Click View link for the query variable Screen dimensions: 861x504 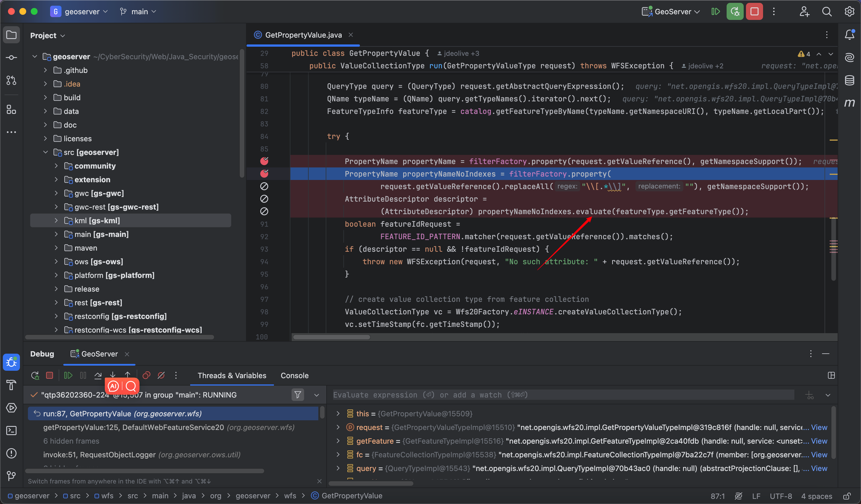[x=819, y=468]
